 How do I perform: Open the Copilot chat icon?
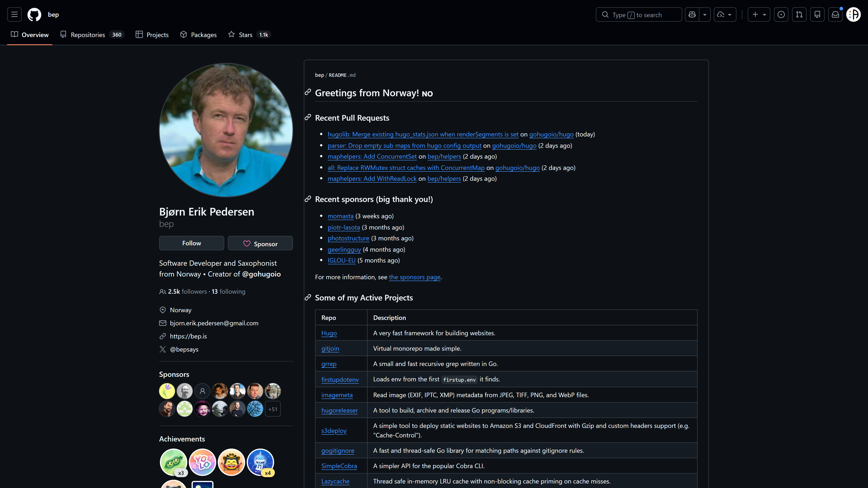point(692,14)
